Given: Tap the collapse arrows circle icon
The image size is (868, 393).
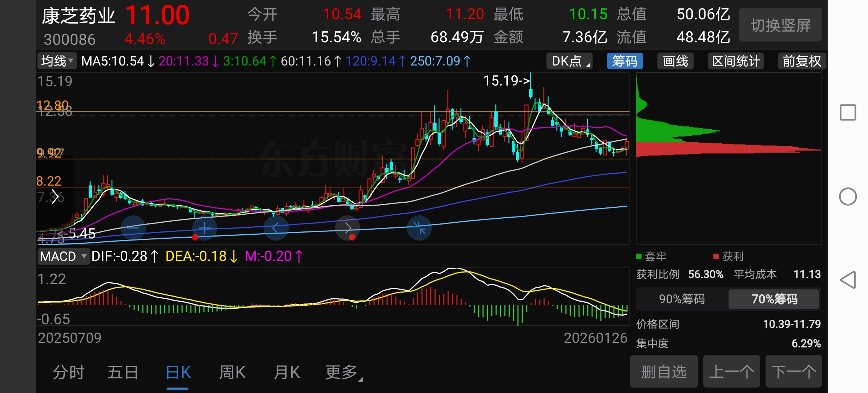Looking at the screenshot, I should pos(419,228).
